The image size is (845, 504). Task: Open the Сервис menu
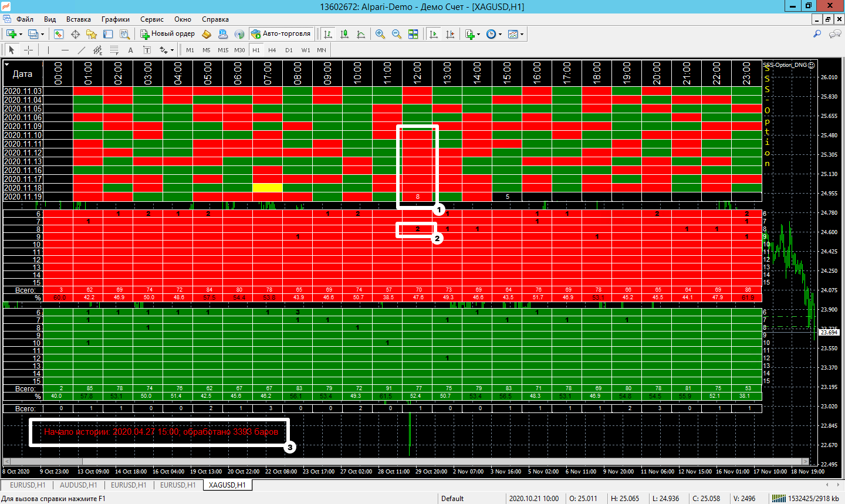click(x=151, y=19)
